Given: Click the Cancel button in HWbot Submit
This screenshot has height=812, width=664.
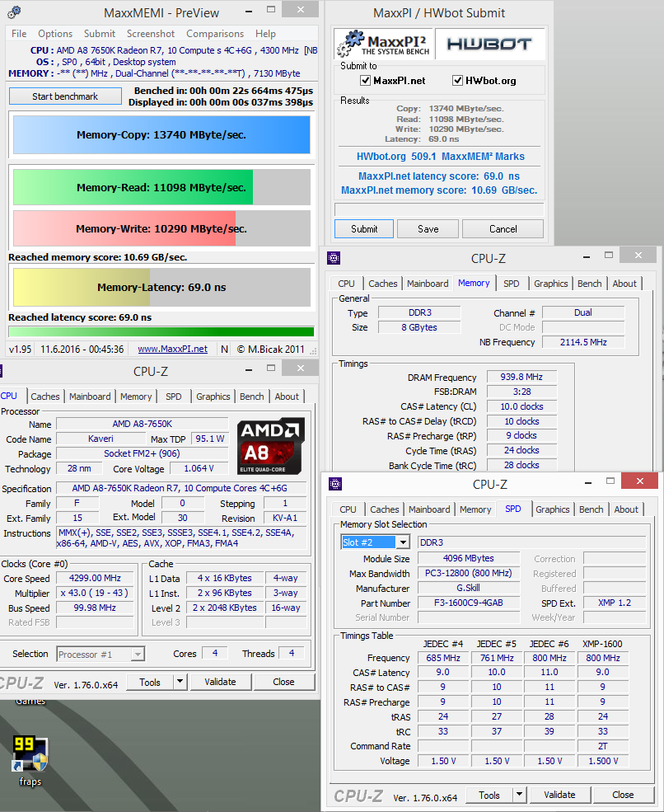Looking at the screenshot, I should 503,229.
